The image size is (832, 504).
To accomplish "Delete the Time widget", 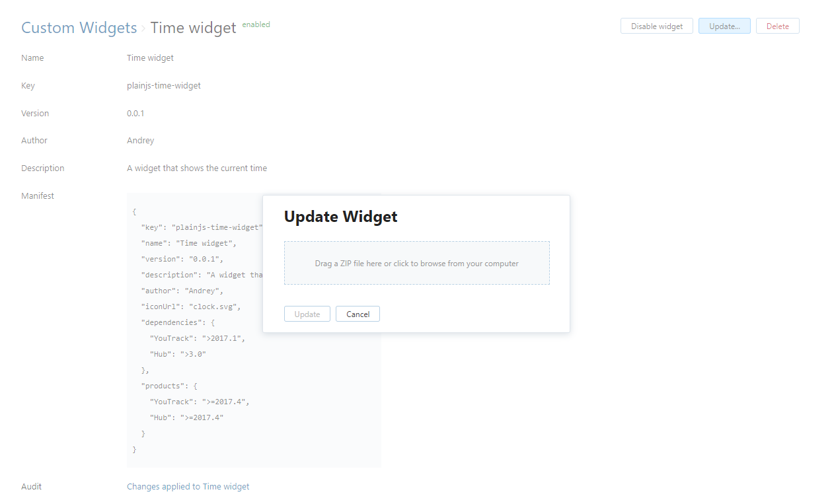I will (777, 26).
